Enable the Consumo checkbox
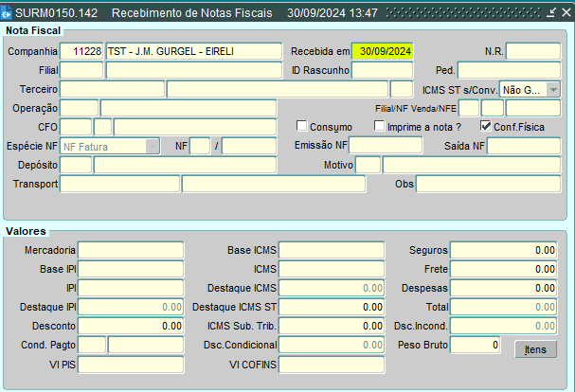This screenshot has width=575, height=392. point(302,126)
